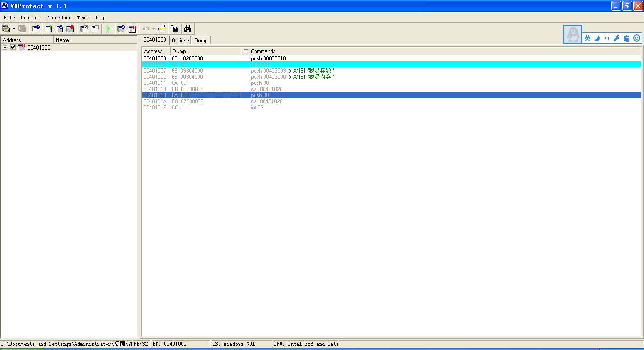Click the 'OS: Windows GUI' status bar entry
This screenshot has width=644, height=350.
pos(241,344)
